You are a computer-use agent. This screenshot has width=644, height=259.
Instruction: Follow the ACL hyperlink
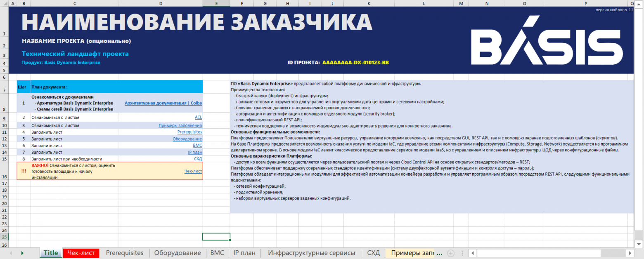click(198, 118)
